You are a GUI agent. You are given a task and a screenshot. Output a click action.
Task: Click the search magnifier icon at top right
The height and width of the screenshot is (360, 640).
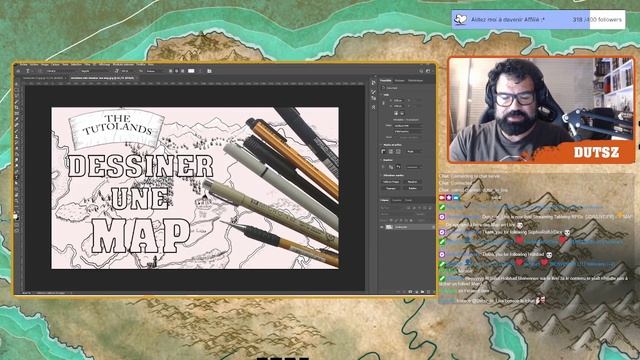click(x=422, y=71)
